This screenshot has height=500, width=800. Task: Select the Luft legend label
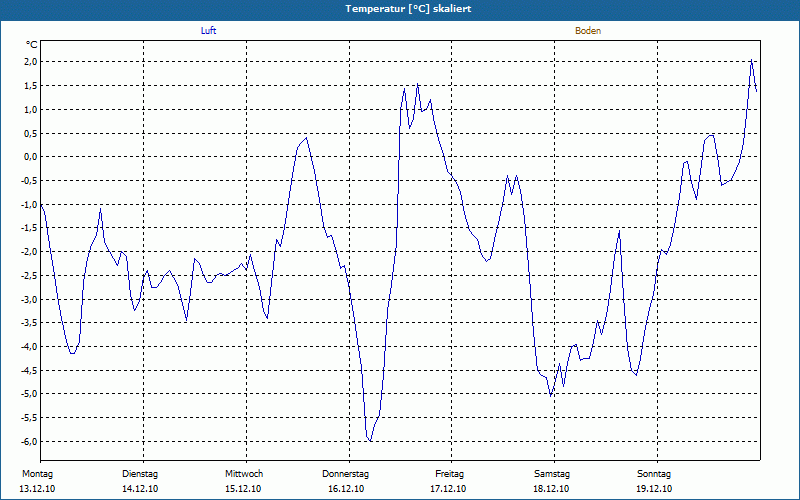208,31
